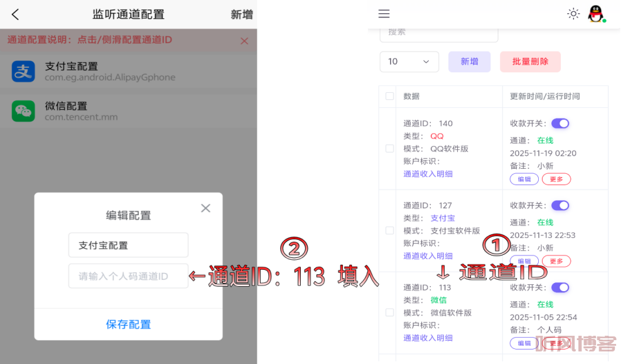Click the QQ penguin avatar
This screenshot has width=628, height=364.
(x=595, y=14)
